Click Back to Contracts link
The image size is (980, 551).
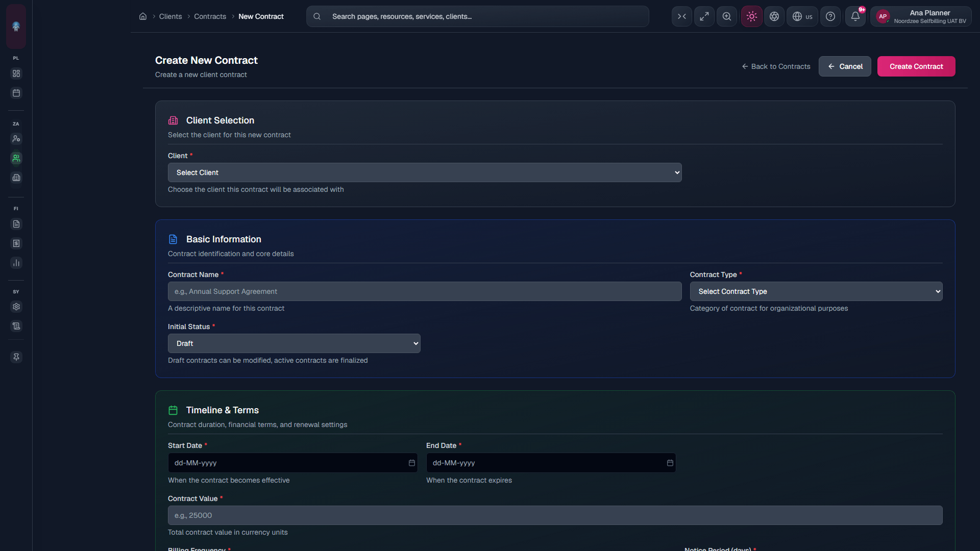(776, 66)
